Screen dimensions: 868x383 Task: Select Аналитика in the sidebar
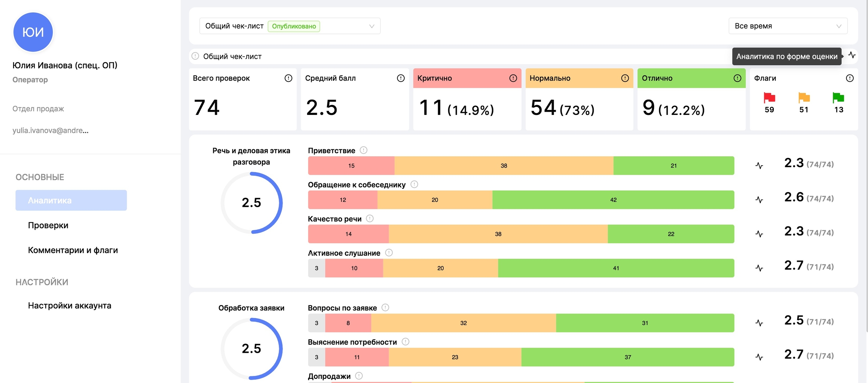71,200
